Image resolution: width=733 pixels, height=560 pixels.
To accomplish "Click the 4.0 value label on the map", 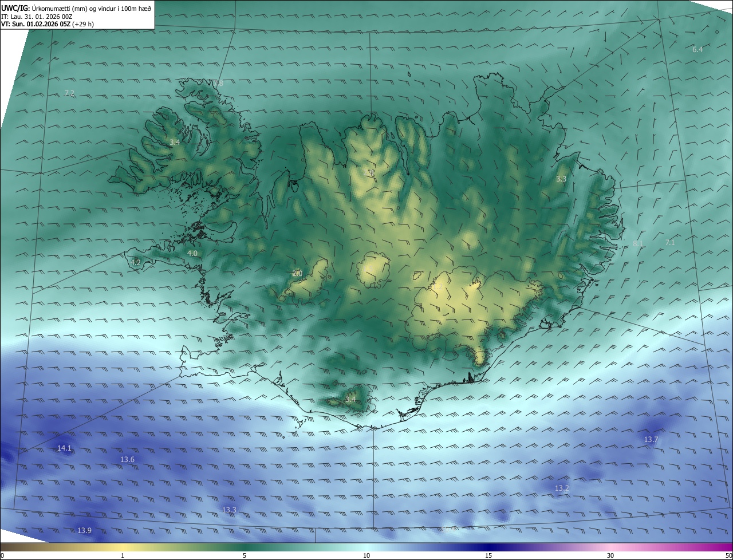I will pyautogui.click(x=192, y=253).
